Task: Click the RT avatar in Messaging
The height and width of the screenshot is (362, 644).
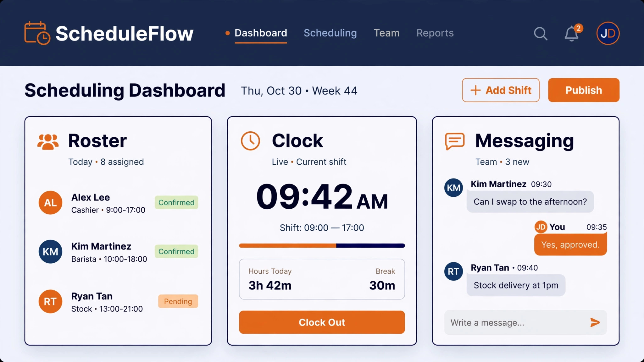Action: (x=453, y=271)
